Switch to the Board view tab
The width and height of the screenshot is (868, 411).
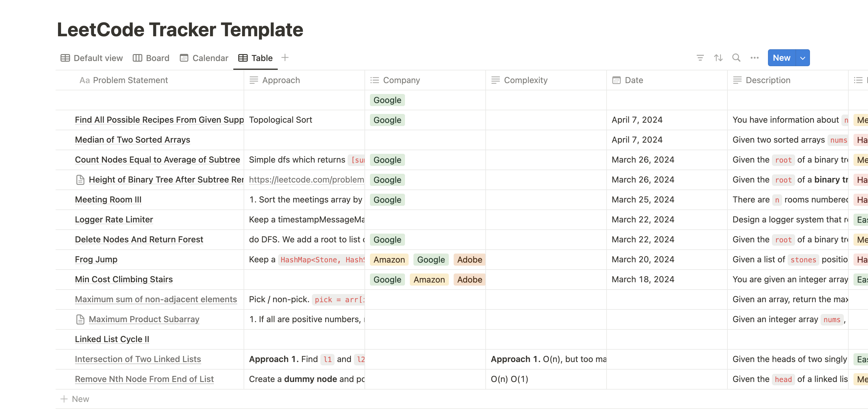(x=151, y=58)
